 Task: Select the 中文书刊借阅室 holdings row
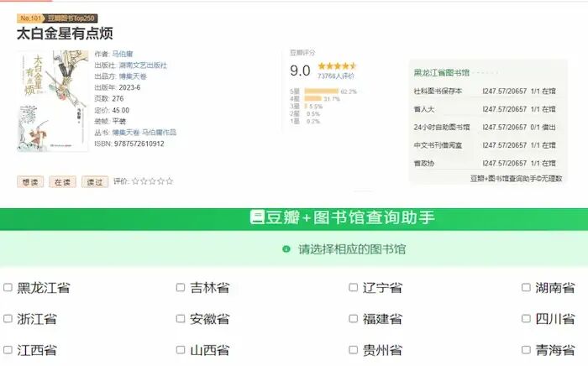(x=485, y=145)
